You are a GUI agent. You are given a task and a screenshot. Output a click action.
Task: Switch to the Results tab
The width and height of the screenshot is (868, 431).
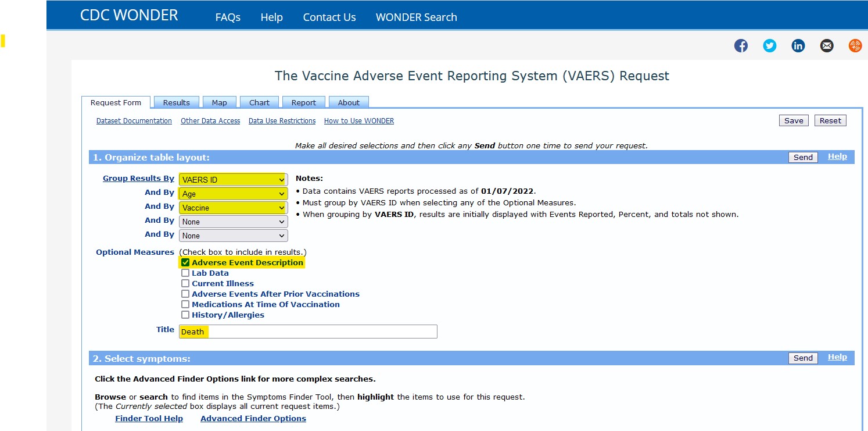[177, 102]
